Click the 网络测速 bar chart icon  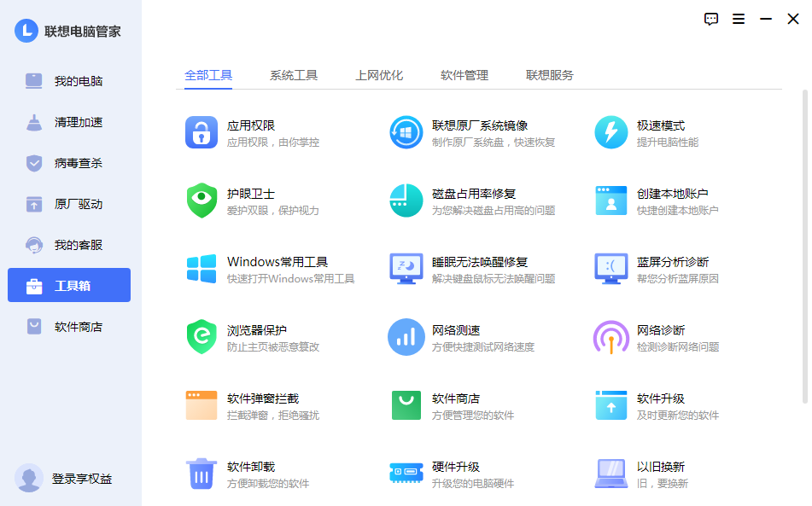point(406,337)
